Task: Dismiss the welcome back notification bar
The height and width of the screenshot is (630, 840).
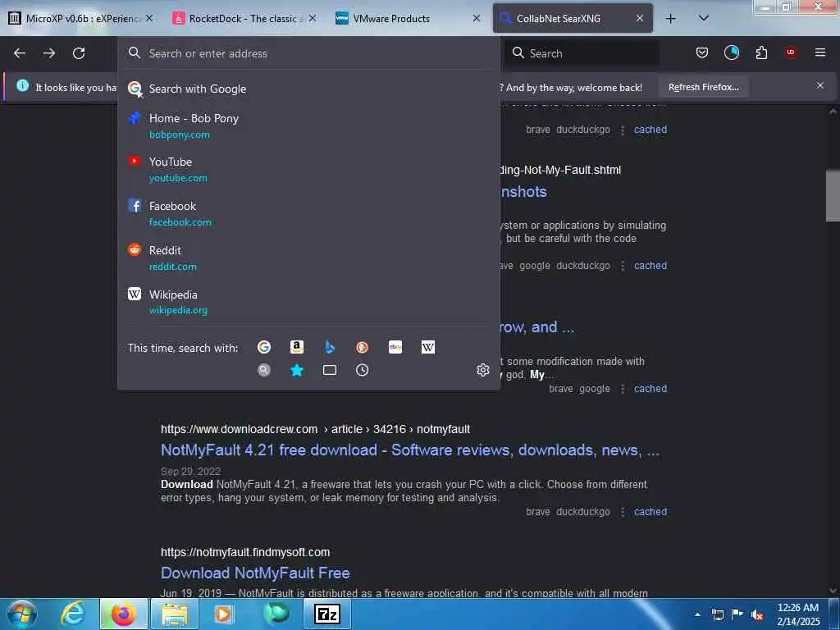Action: (x=820, y=85)
